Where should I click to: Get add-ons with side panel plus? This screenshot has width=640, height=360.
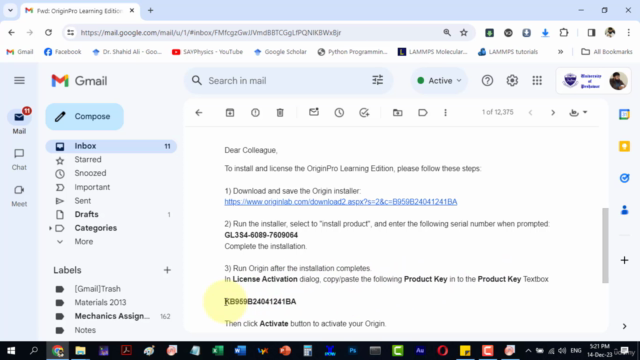coord(624,260)
